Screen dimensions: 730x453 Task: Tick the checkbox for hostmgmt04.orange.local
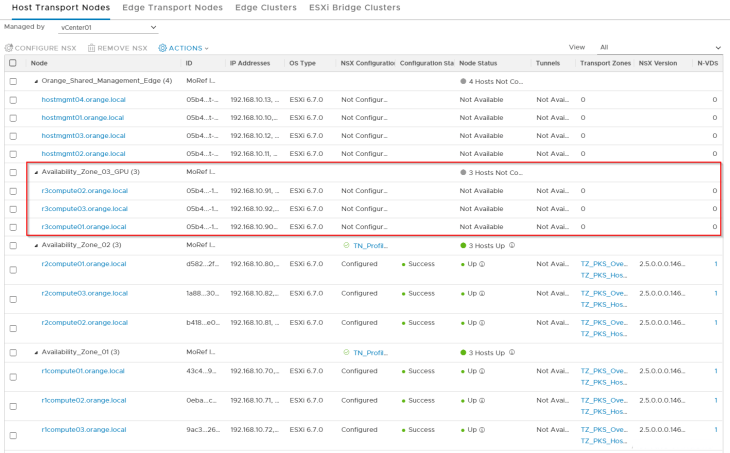13,100
